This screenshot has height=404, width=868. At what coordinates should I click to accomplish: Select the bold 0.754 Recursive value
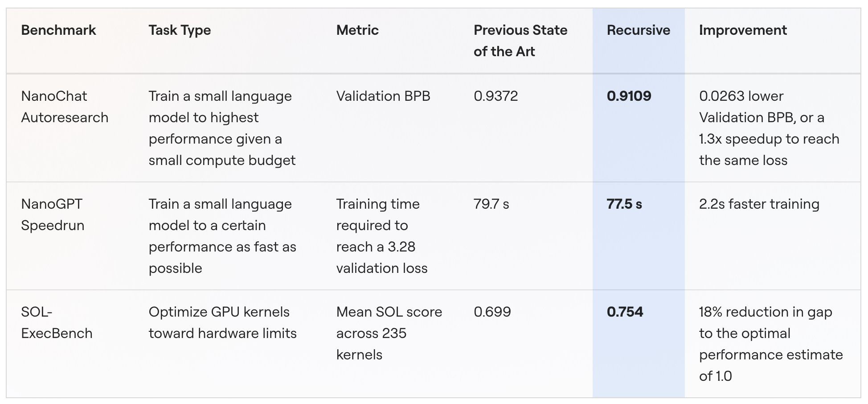(x=625, y=312)
